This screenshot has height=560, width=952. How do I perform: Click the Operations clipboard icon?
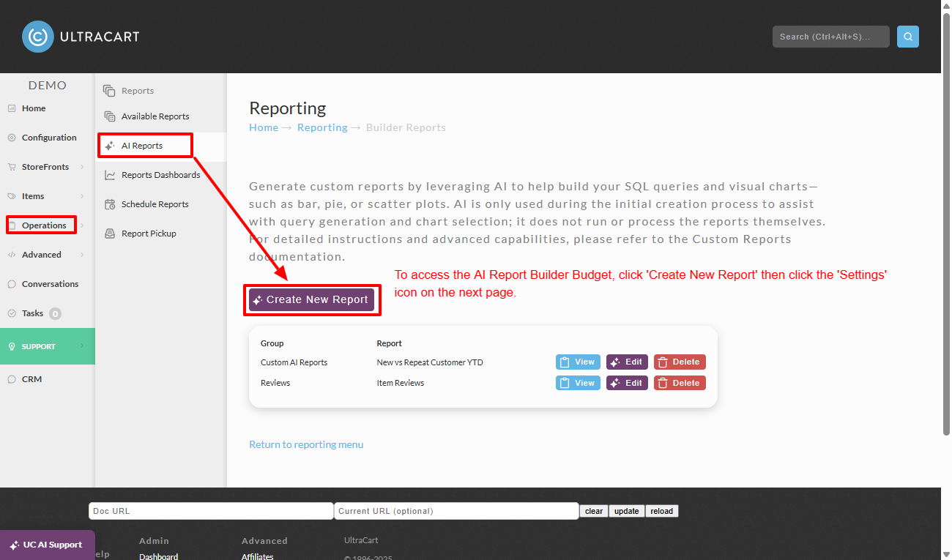[x=12, y=225]
